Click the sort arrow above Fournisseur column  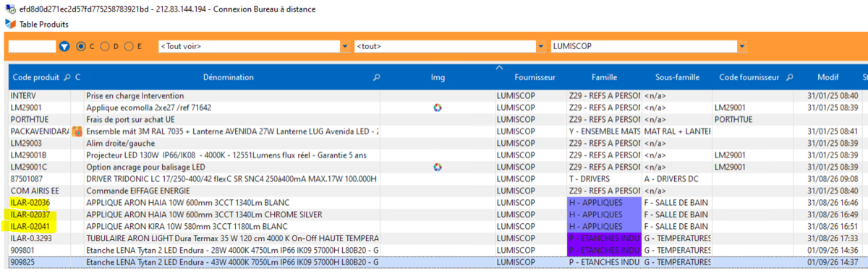498,67
